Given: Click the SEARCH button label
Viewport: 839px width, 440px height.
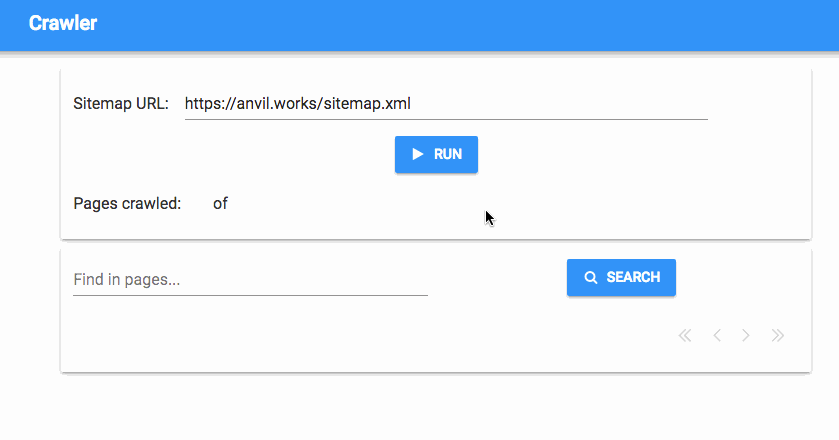Looking at the screenshot, I should tap(633, 277).
